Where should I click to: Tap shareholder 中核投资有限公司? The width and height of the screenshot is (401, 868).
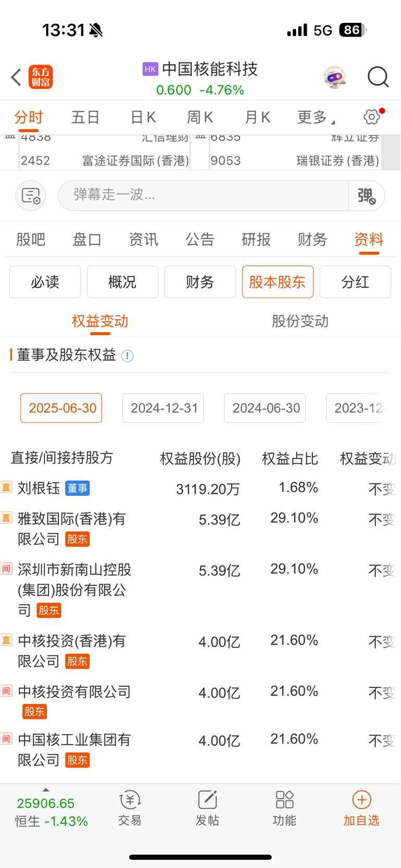point(74,692)
